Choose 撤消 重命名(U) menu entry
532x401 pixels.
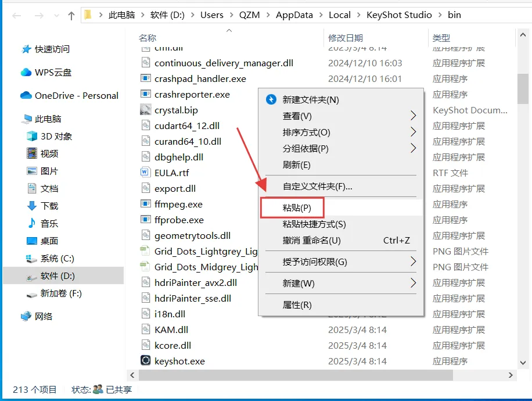tap(341, 241)
